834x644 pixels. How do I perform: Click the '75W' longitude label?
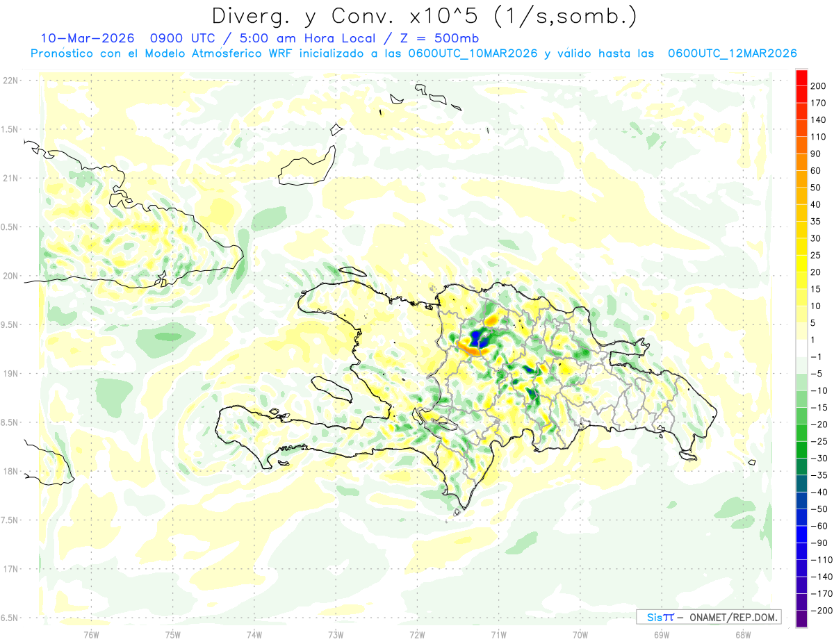pyautogui.click(x=173, y=634)
